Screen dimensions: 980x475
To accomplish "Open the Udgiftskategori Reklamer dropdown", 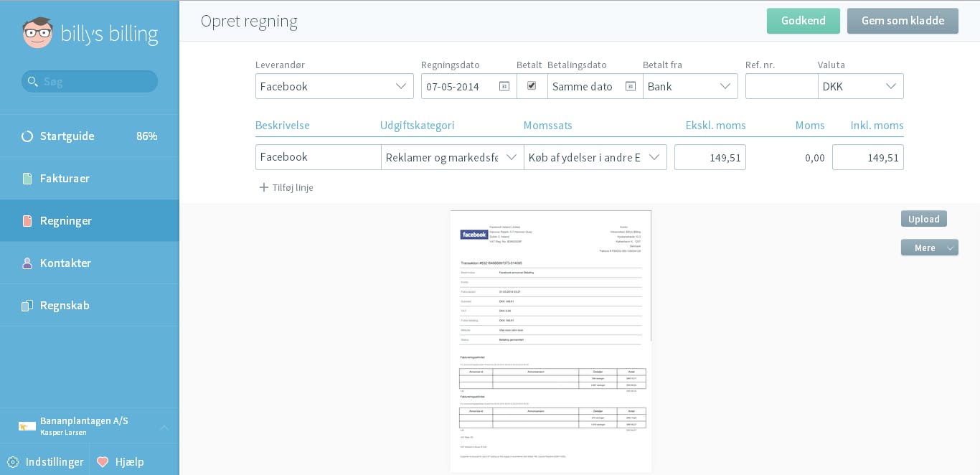I will (452, 157).
